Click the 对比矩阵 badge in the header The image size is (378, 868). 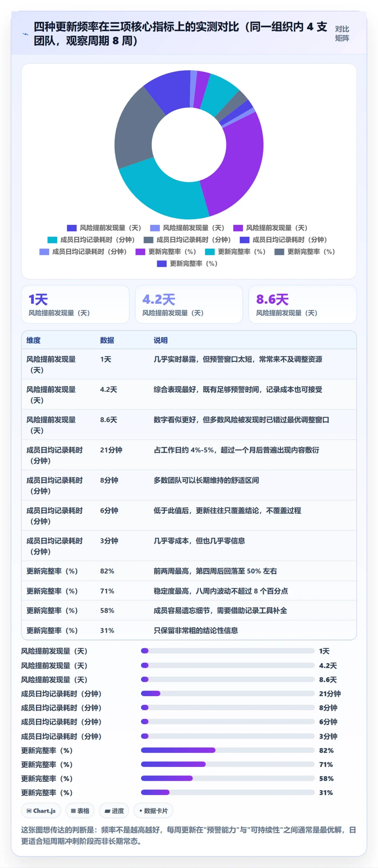pyautogui.click(x=342, y=34)
